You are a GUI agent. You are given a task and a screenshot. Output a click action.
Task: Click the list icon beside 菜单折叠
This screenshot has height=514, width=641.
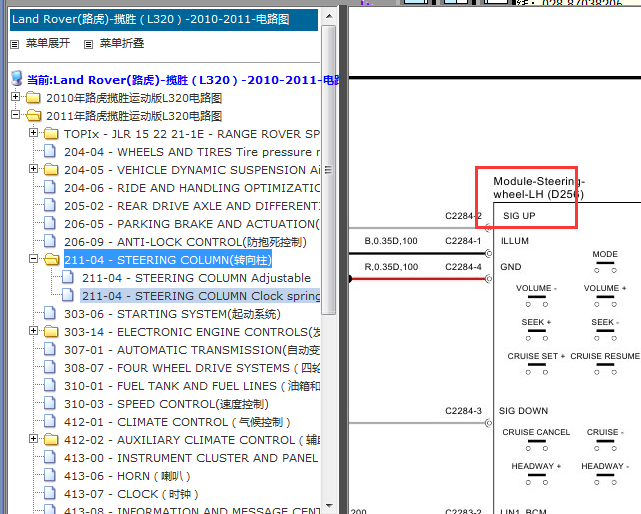click(x=88, y=44)
